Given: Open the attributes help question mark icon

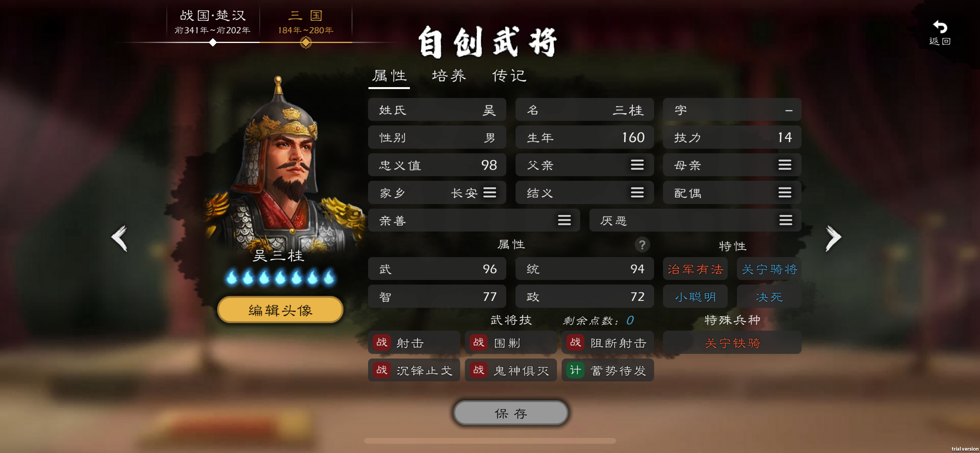Looking at the screenshot, I should [642, 245].
